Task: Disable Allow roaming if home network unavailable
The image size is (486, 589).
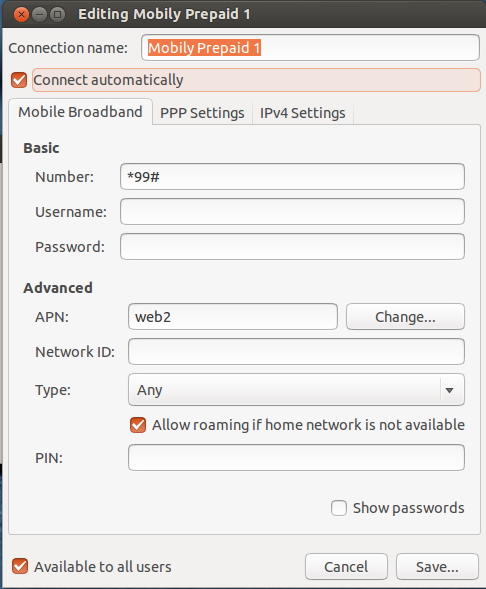Action: coord(138,425)
